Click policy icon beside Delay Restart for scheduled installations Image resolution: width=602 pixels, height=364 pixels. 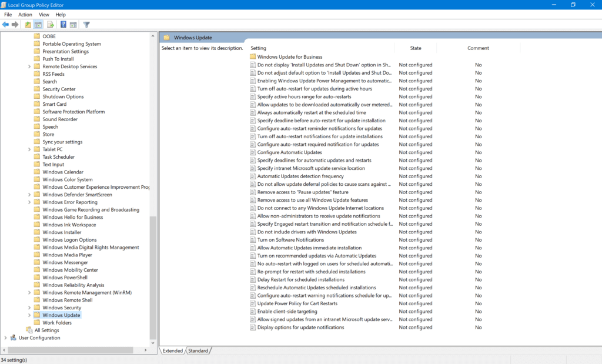pos(253,279)
